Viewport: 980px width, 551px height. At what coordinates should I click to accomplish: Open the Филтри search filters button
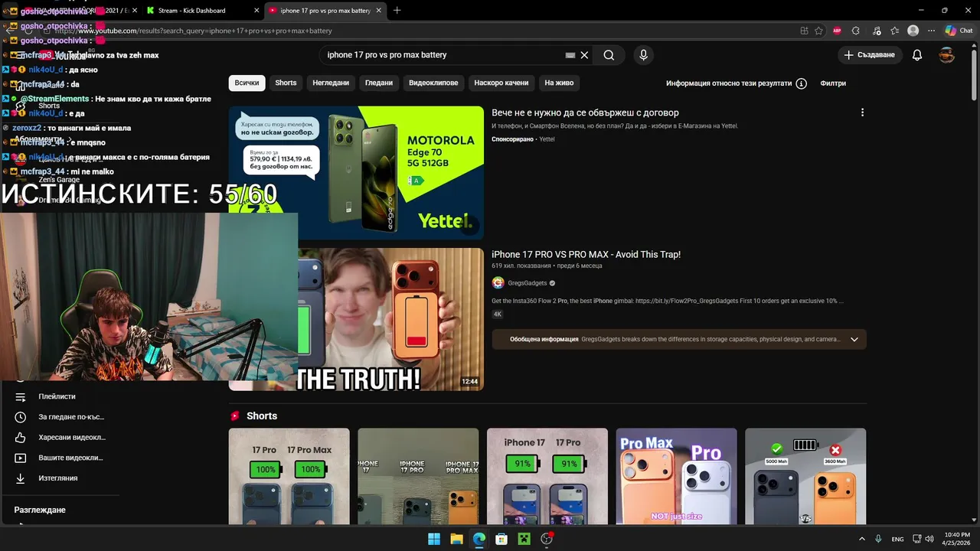pos(833,83)
